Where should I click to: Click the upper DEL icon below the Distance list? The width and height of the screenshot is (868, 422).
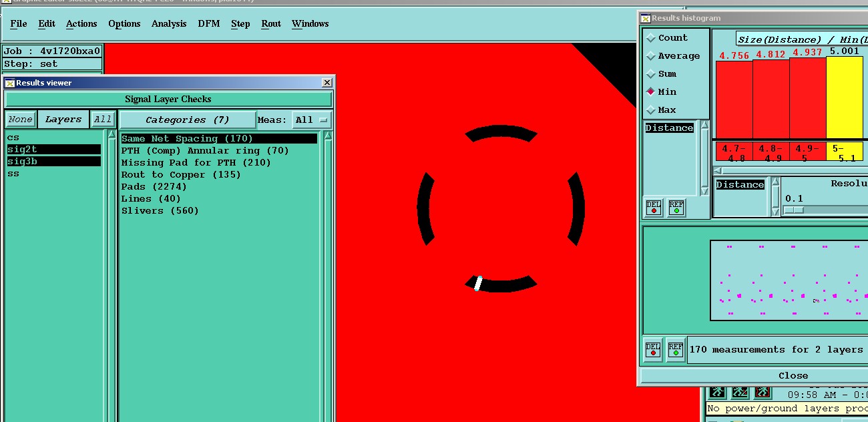click(x=654, y=208)
